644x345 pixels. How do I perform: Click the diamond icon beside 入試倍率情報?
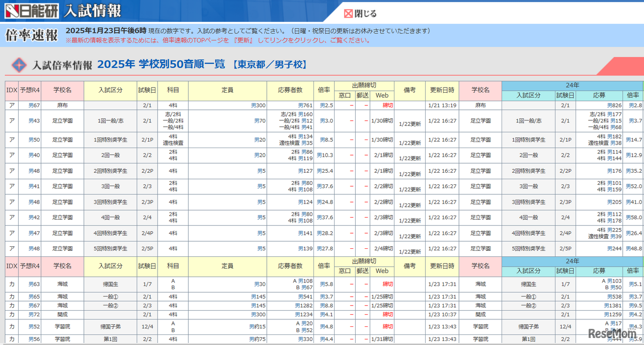pyautogui.click(x=19, y=65)
